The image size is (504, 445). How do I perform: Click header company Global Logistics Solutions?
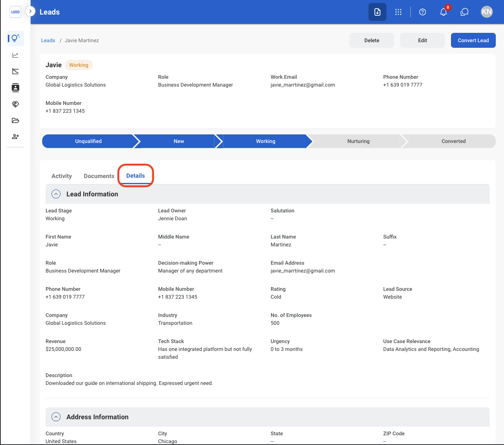coord(75,85)
